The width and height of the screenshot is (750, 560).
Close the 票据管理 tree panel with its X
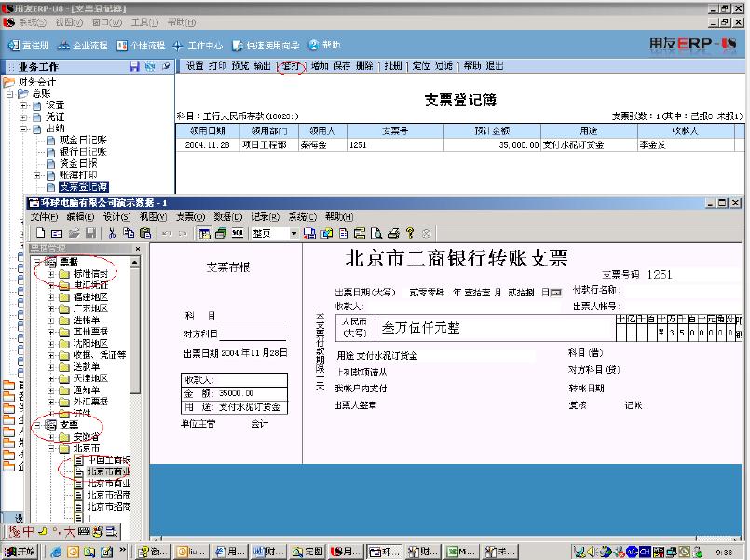click(138, 249)
